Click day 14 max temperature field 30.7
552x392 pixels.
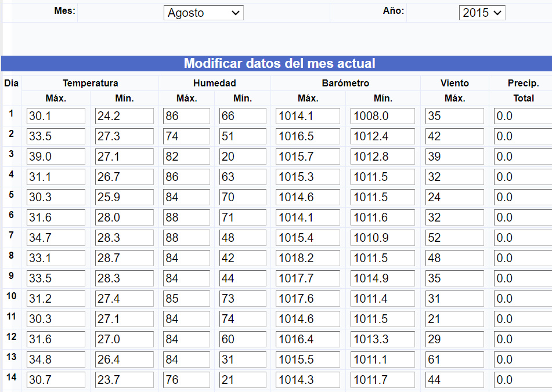[56, 380]
